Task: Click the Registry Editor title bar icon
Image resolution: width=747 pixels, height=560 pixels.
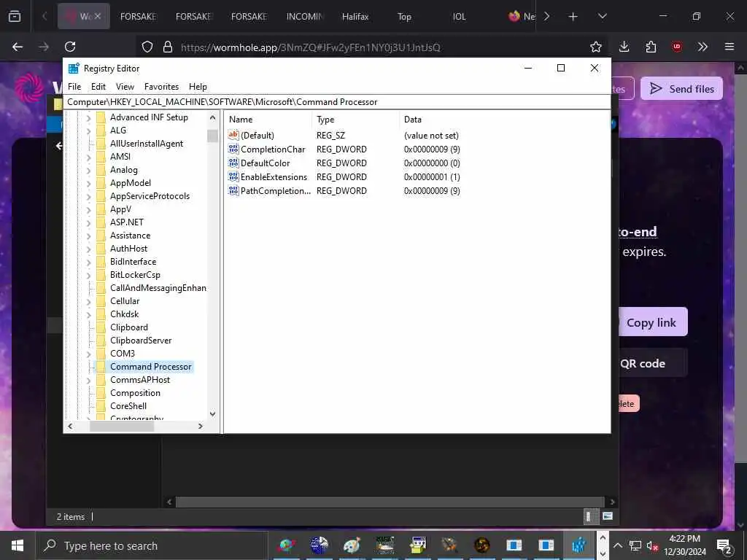Action: [x=74, y=68]
